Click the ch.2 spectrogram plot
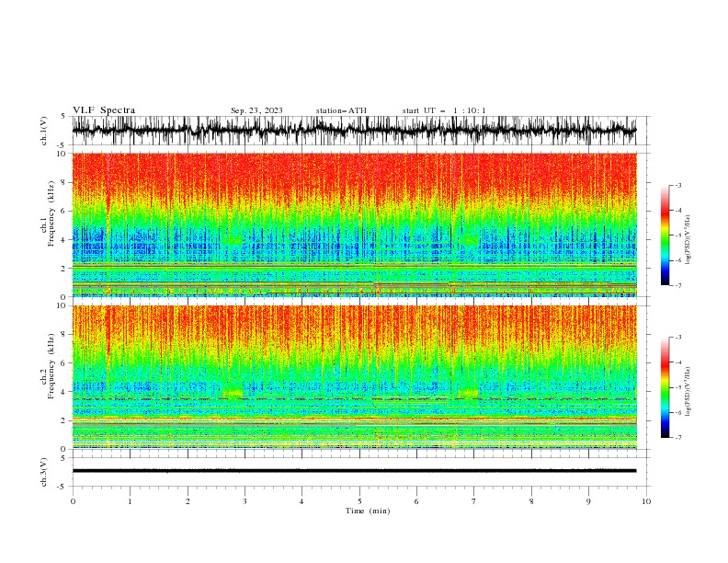This screenshot has height=563, width=728. [354, 377]
